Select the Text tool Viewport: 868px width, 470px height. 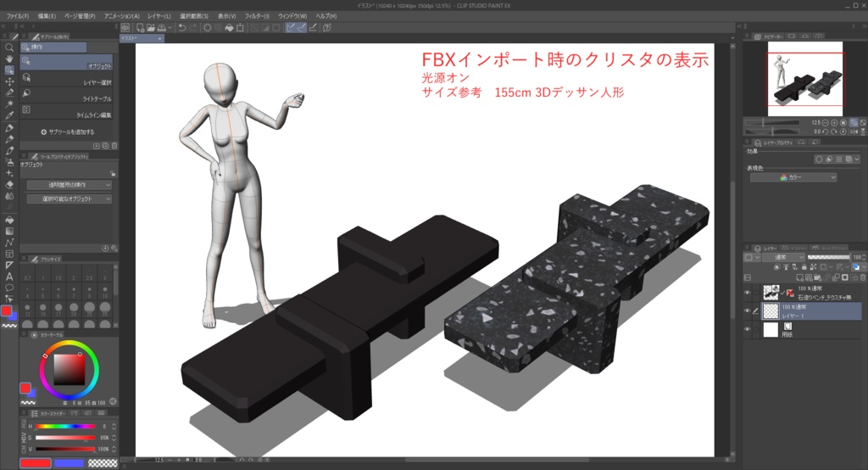(x=8, y=277)
